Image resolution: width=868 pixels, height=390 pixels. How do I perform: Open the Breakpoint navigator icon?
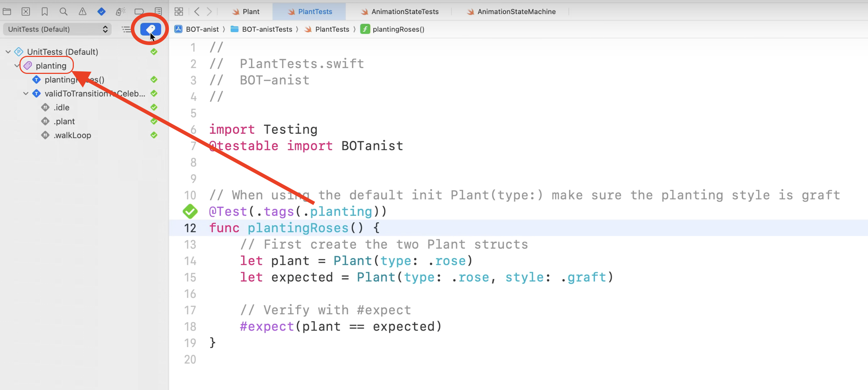[139, 12]
